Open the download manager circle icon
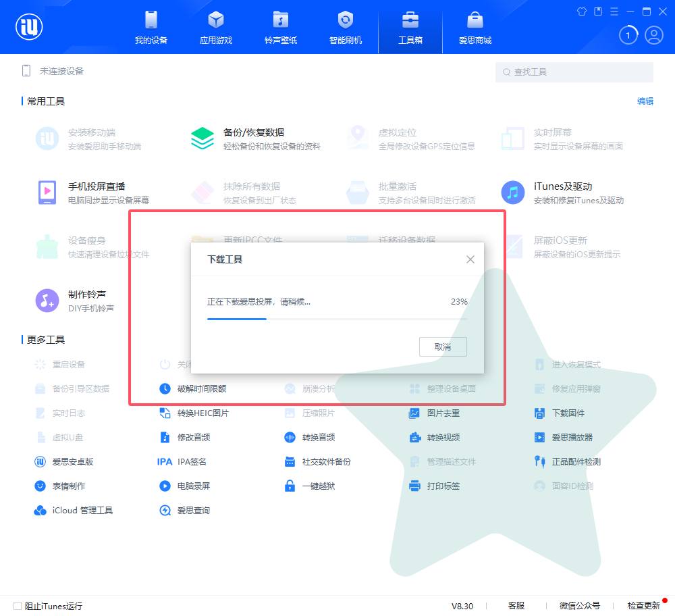This screenshot has width=675, height=616. click(628, 35)
